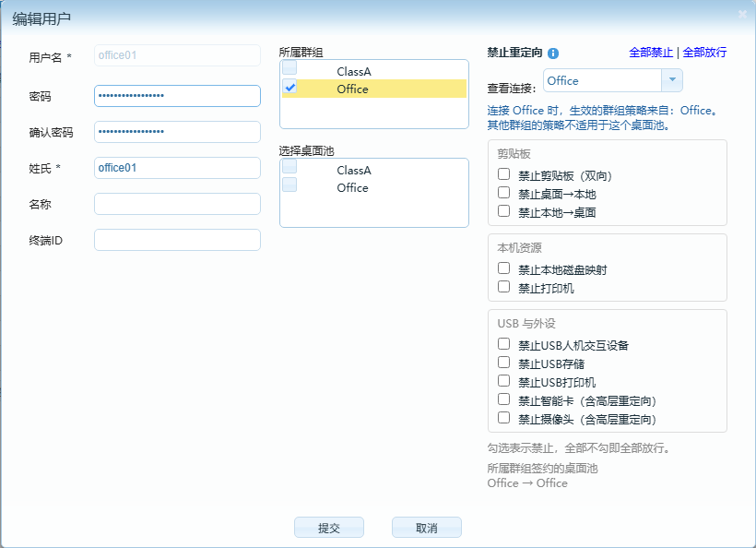
Task: Click the 姓氏 input field
Action: [x=177, y=168]
